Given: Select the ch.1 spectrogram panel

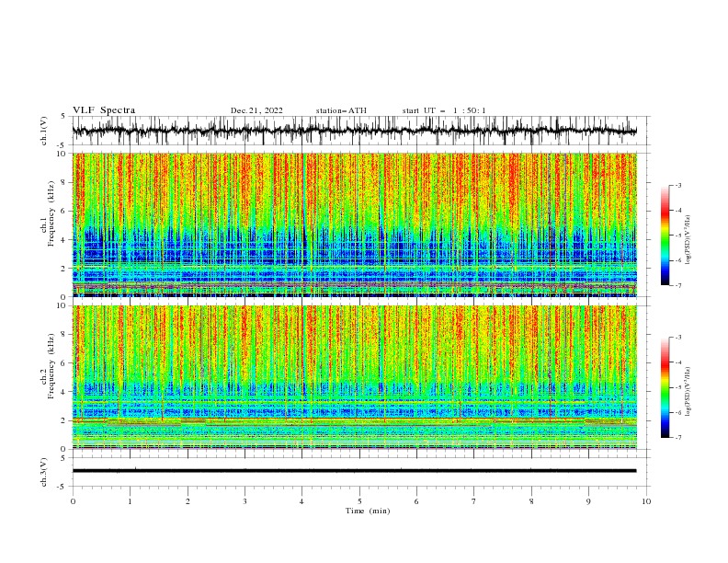Looking at the screenshot, I should tap(355, 224).
